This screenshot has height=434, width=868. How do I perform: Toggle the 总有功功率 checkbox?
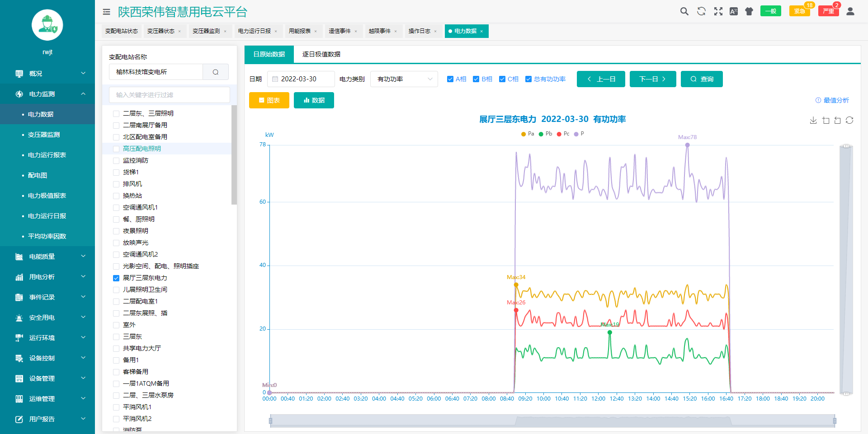tap(528, 79)
